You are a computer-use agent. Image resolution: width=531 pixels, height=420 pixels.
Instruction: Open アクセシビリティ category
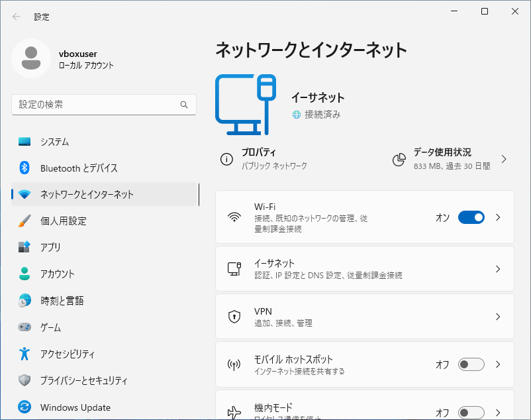(105, 354)
